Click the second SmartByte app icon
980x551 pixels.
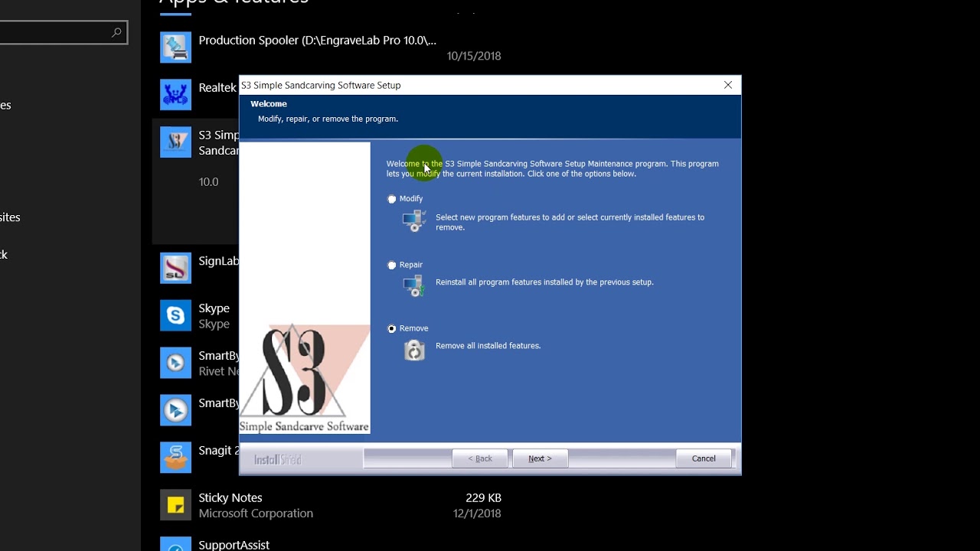coord(175,410)
